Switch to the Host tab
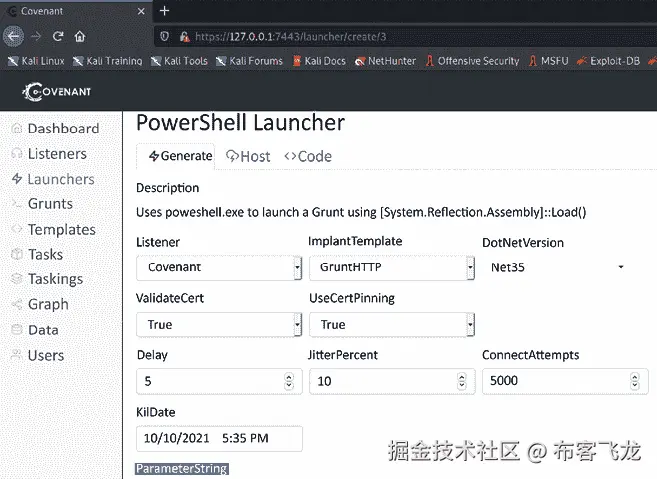This screenshot has height=479, width=657. pos(248,156)
